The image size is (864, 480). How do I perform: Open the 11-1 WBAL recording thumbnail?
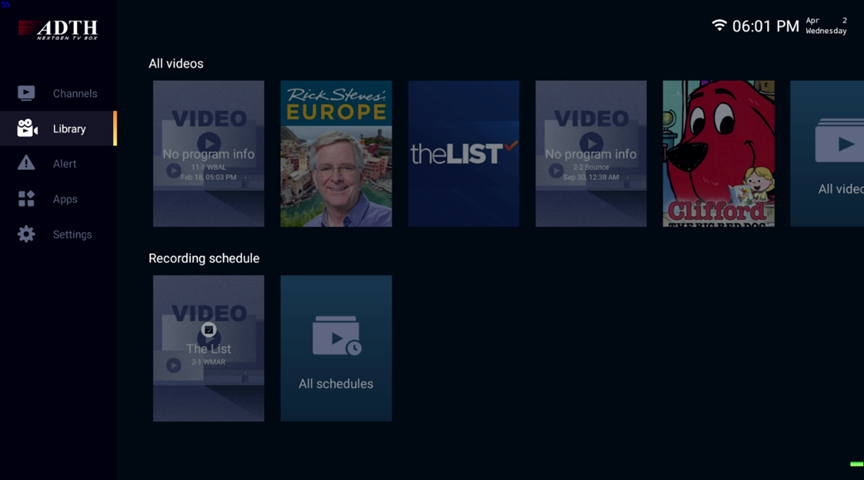[208, 154]
